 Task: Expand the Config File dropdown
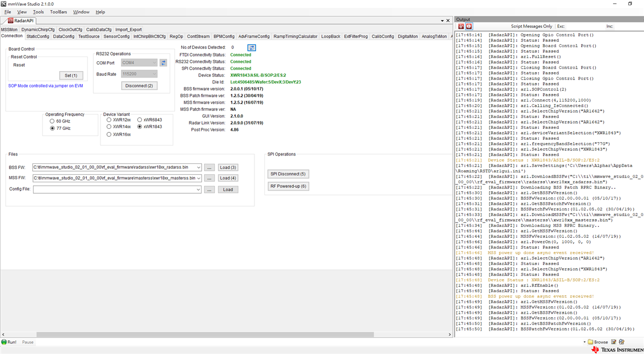[198, 190]
